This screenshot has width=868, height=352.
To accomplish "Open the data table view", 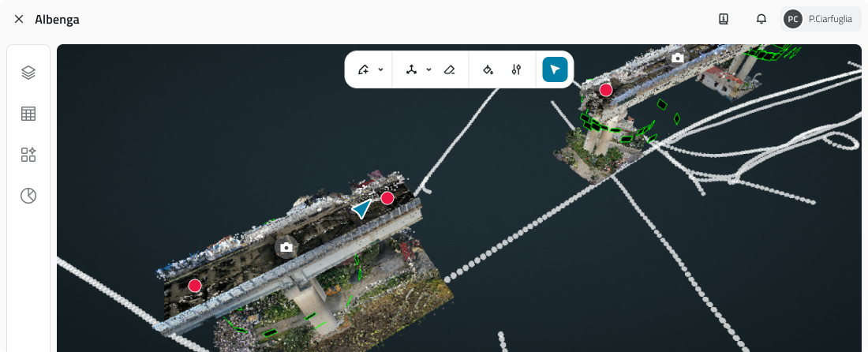I will pyautogui.click(x=28, y=114).
